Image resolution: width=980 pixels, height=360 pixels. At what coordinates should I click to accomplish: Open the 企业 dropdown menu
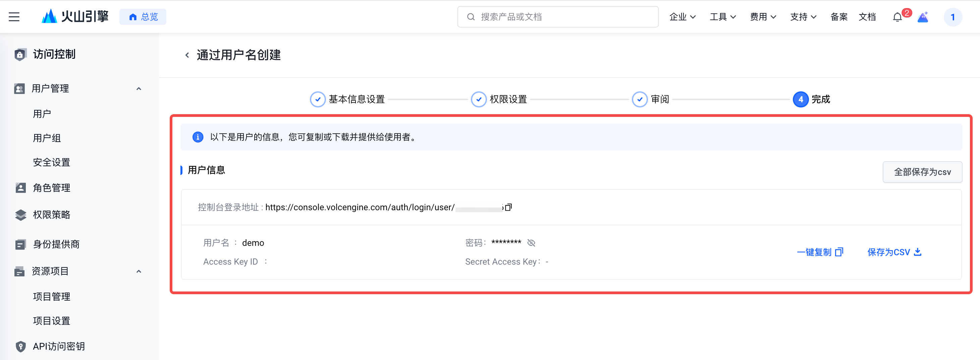[x=683, y=17]
